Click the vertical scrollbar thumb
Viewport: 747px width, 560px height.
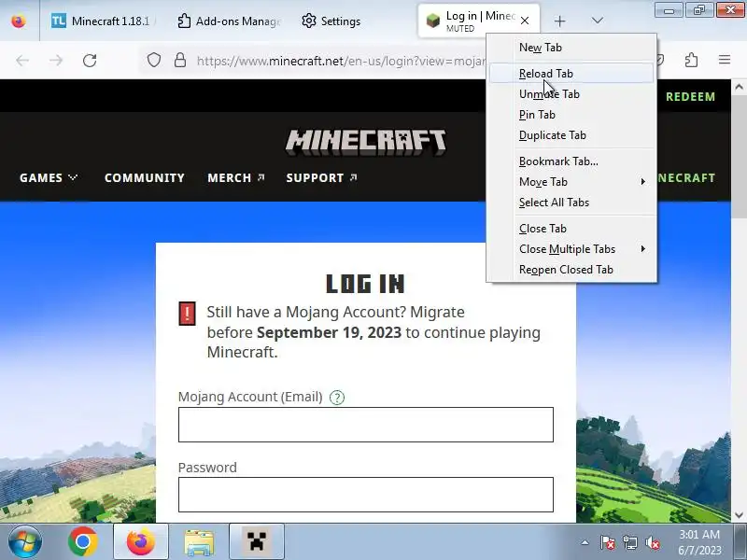[x=739, y=156]
